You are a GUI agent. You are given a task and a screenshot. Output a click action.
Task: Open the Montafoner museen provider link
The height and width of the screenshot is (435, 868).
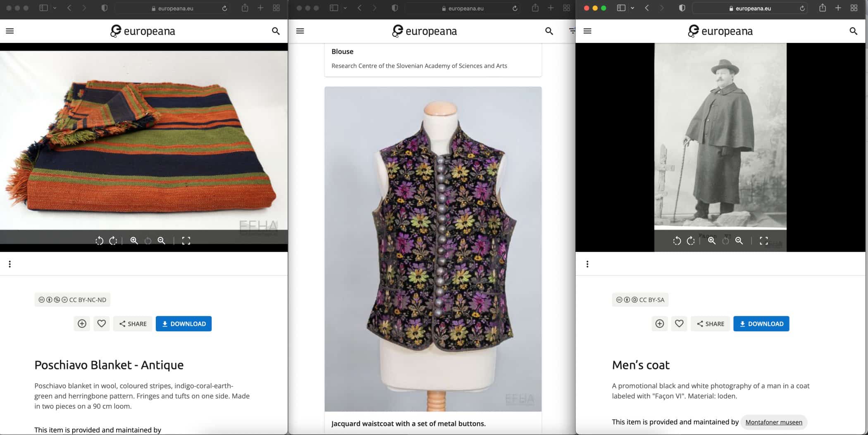[x=773, y=422]
